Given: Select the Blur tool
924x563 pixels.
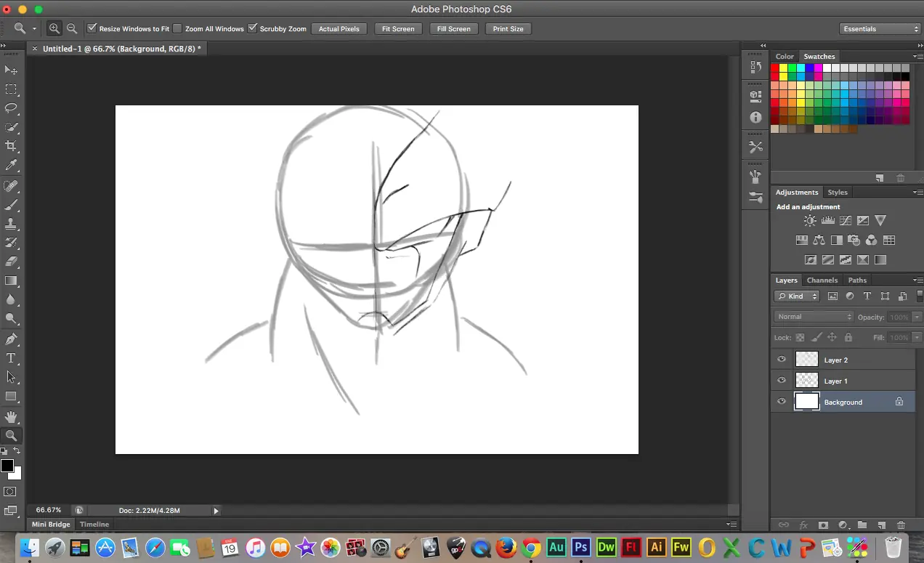Looking at the screenshot, I should (x=12, y=299).
